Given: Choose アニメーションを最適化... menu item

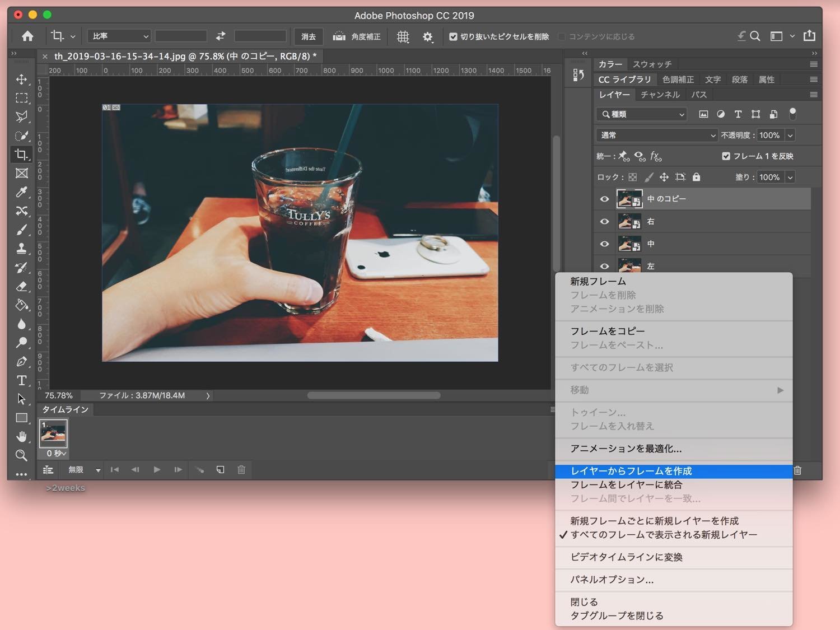Looking at the screenshot, I should point(674,449).
